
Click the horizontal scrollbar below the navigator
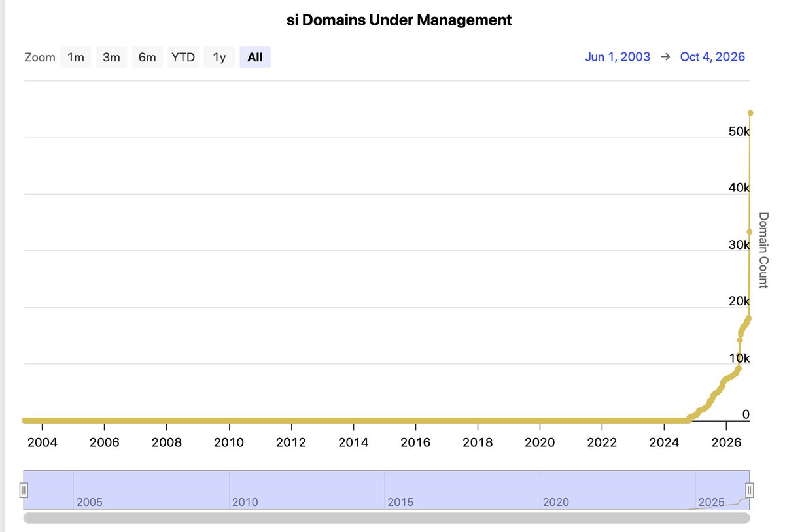(x=386, y=518)
